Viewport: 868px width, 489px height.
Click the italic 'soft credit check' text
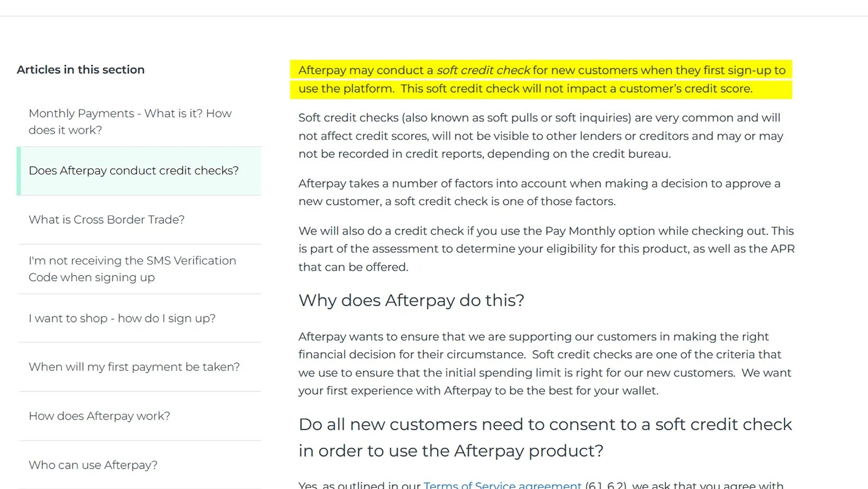483,70
